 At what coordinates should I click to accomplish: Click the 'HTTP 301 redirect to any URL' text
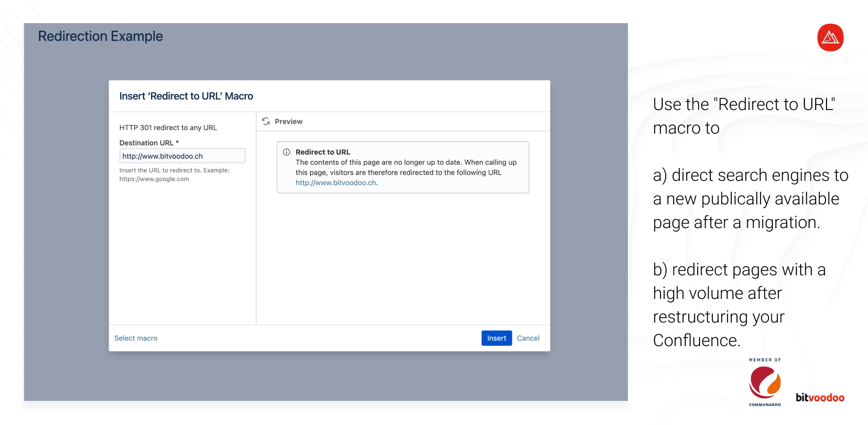pyautogui.click(x=168, y=127)
